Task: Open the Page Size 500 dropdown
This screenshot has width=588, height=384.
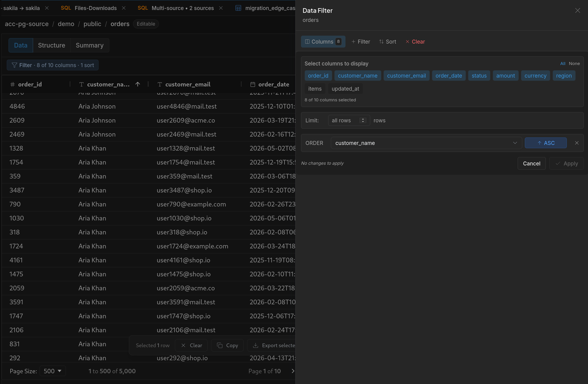Action: (x=53, y=371)
